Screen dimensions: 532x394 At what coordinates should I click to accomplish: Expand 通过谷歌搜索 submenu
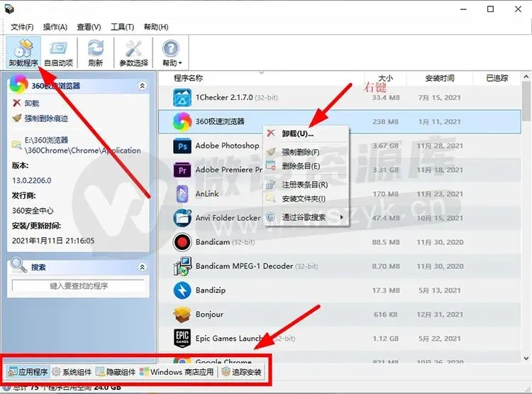(x=306, y=217)
